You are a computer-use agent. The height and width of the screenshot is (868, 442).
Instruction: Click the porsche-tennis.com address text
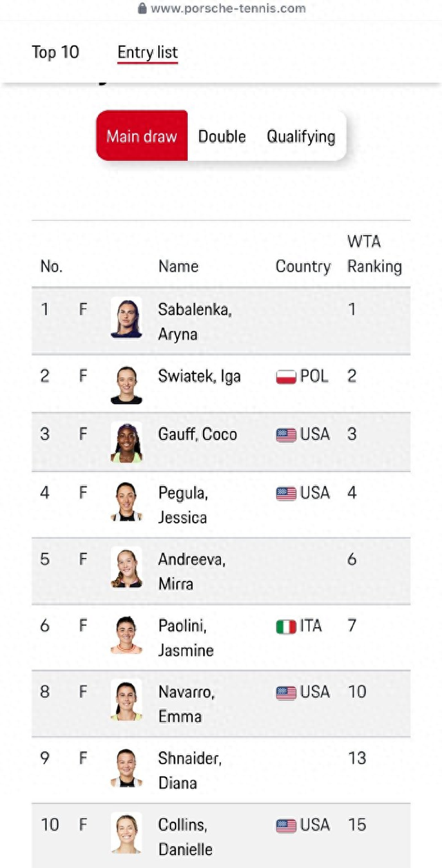(228, 8)
